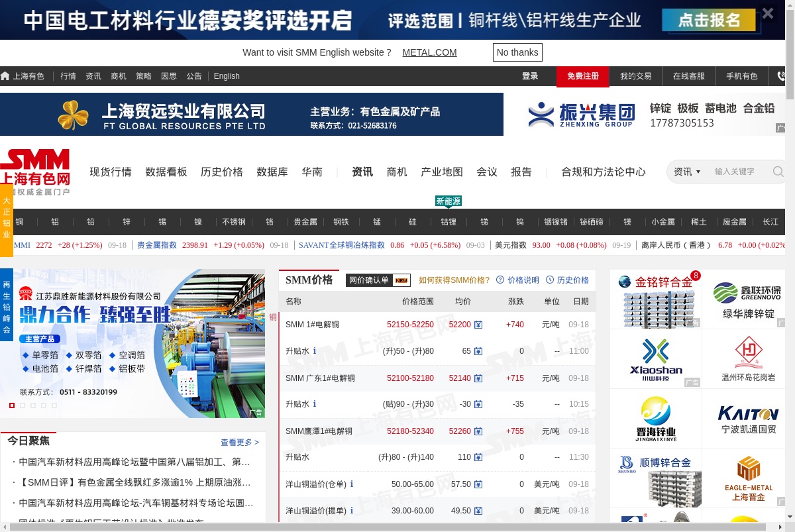Click the No thanks button
Viewport: 795px width, 532px height.
point(517,52)
